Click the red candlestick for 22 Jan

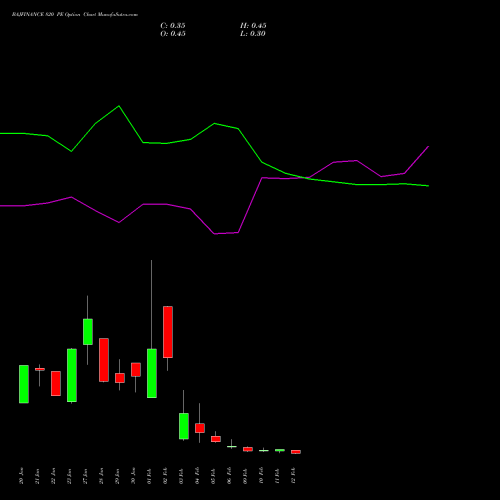coord(56,383)
